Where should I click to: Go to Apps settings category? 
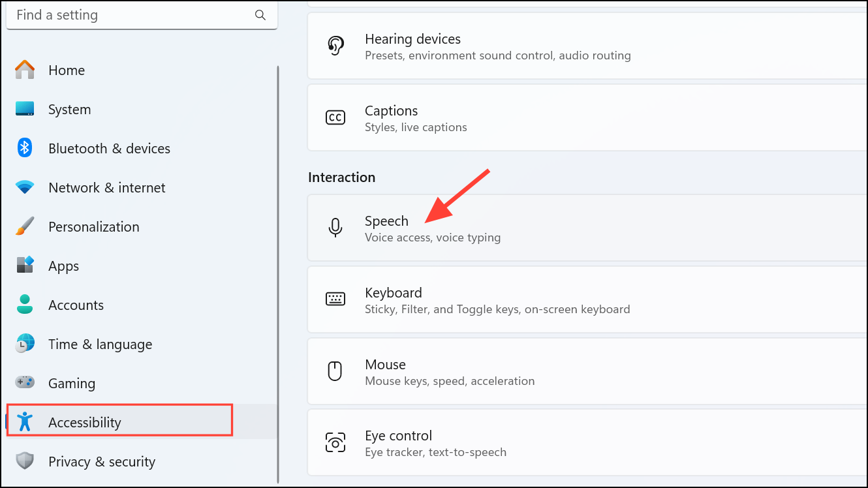pos(63,266)
